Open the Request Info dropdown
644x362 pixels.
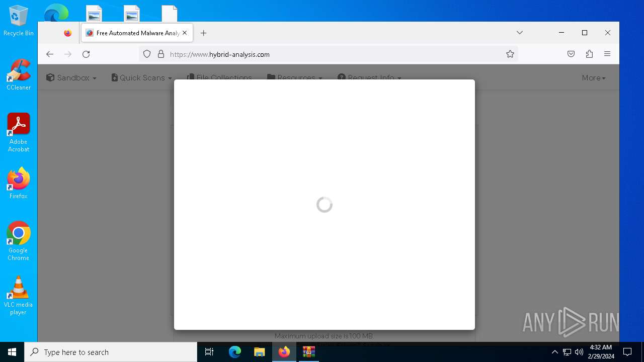point(369,78)
